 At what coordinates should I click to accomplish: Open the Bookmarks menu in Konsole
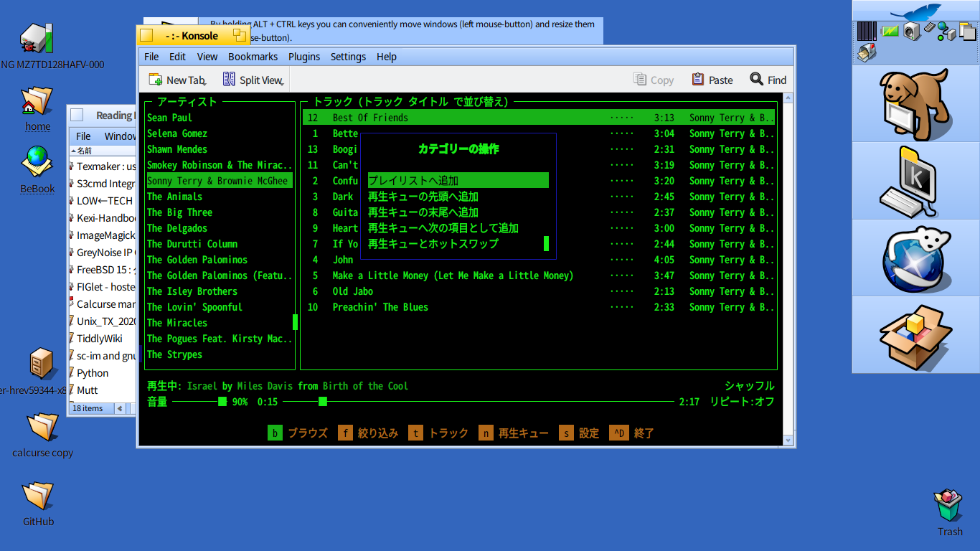253,57
